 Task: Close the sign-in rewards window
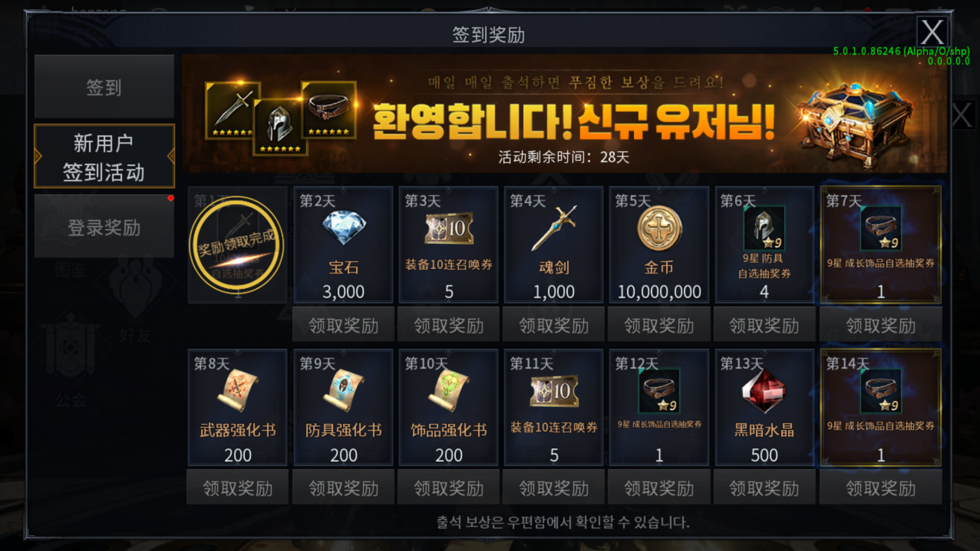click(932, 32)
